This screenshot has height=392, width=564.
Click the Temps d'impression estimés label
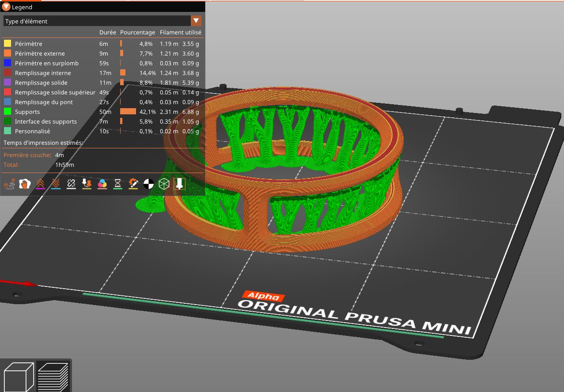click(43, 143)
